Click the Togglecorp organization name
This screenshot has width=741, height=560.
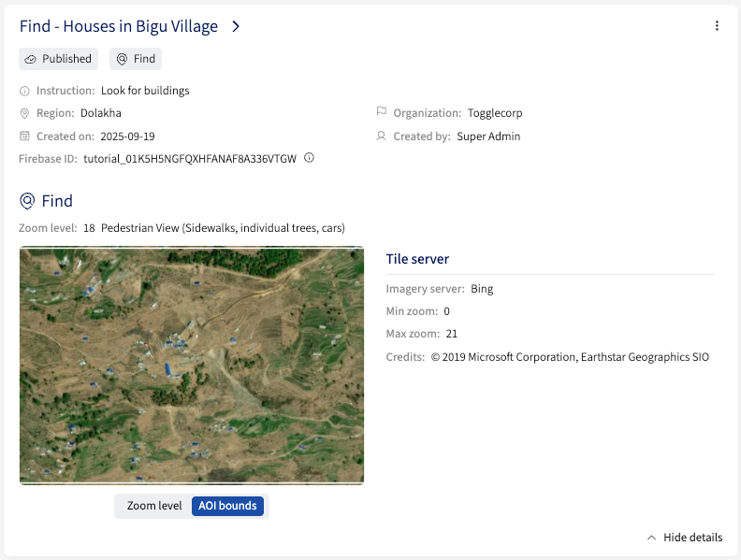(495, 113)
